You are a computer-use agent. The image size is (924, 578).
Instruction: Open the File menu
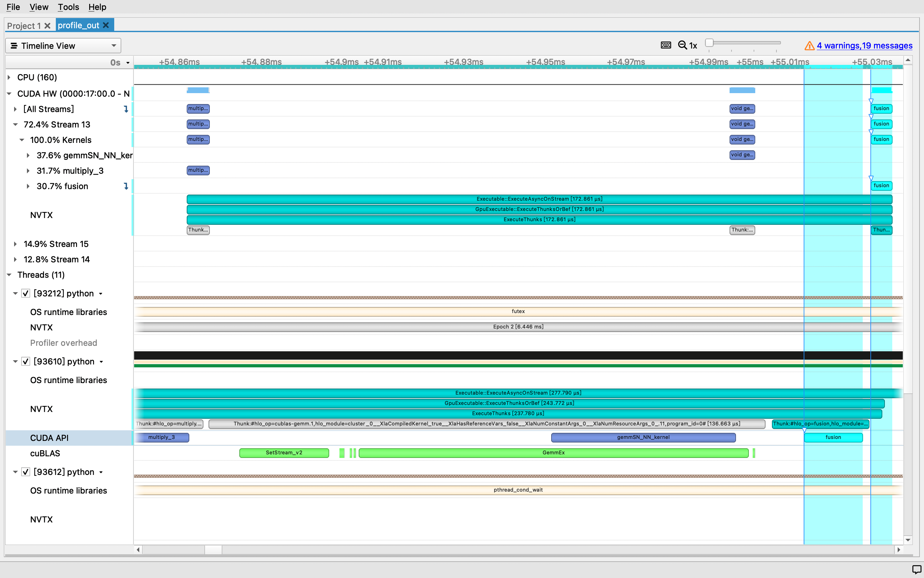[13, 7]
